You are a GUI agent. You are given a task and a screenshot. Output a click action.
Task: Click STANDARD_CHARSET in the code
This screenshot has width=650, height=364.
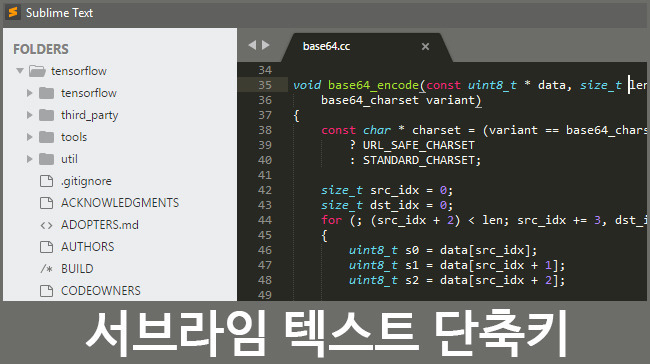pyautogui.click(x=419, y=160)
